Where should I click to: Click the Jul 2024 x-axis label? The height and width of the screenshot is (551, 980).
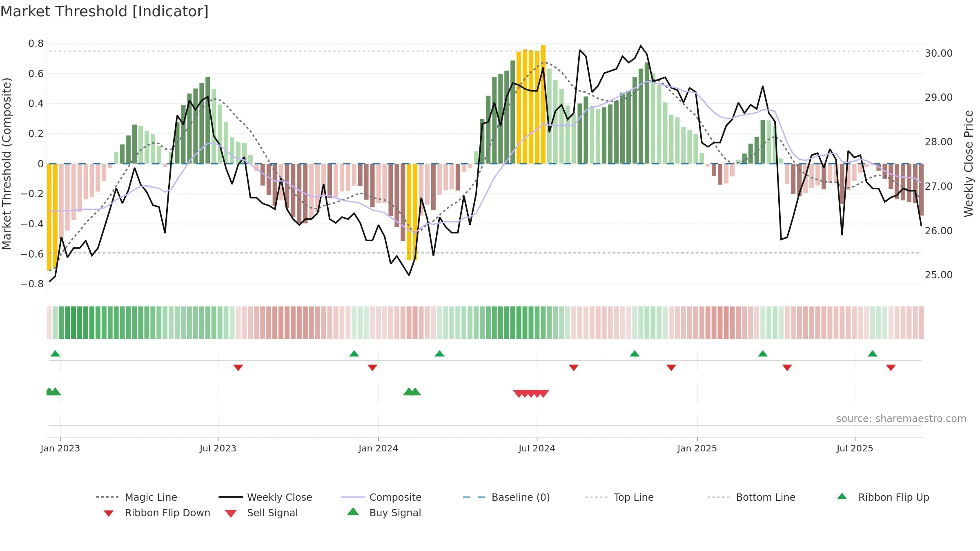[x=537, y=448]
